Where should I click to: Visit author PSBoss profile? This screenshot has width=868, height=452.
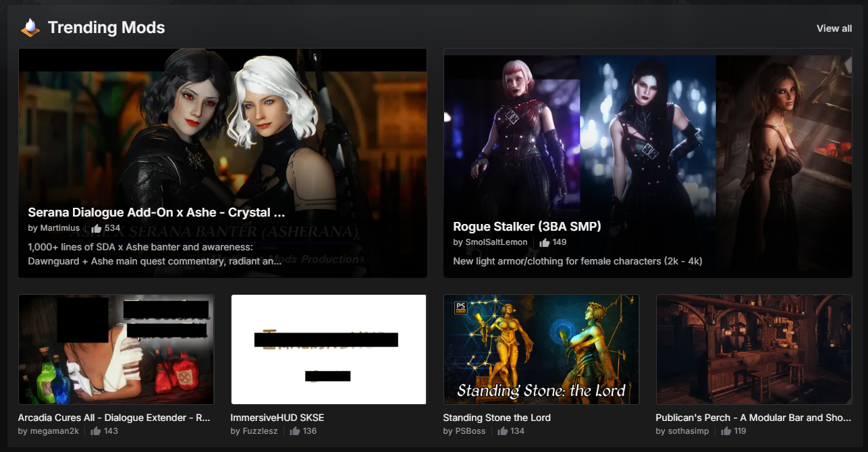click(470, 431)
